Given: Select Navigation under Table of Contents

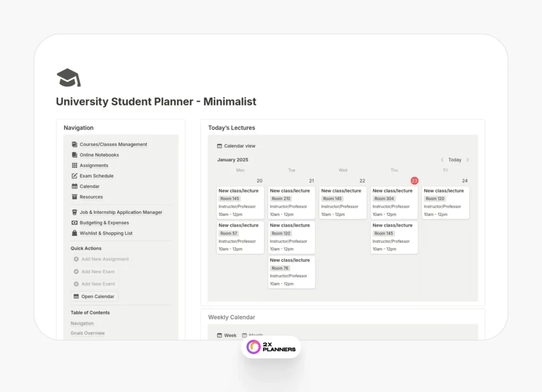Looking at the screenshot, I should (82, 323).
